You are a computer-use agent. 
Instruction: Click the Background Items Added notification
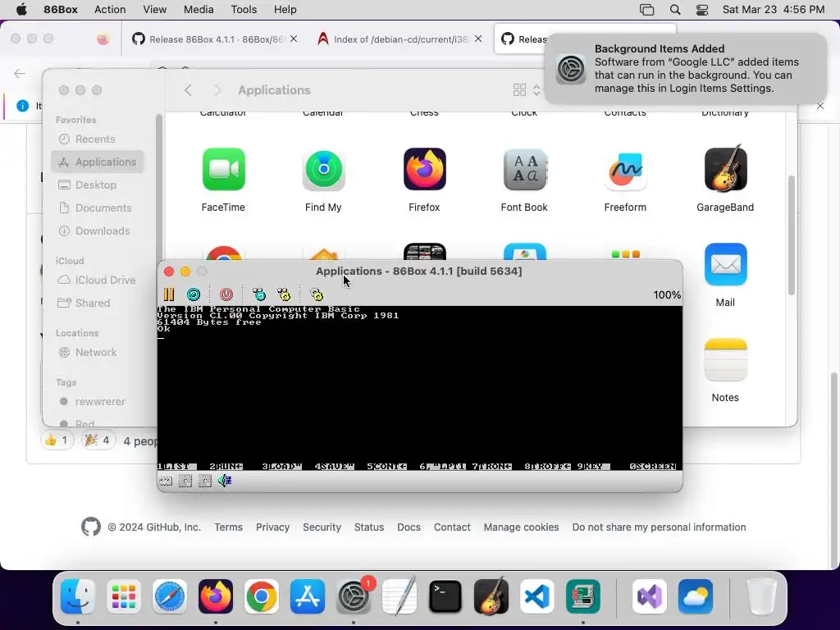pyautogui.click(x=687, y=69)
